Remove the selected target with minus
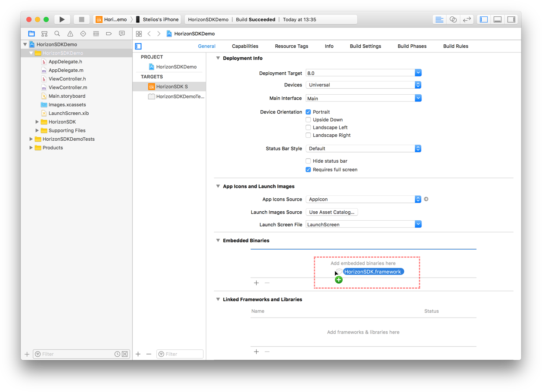Screen dimensions: 542x392 point(149,354)
